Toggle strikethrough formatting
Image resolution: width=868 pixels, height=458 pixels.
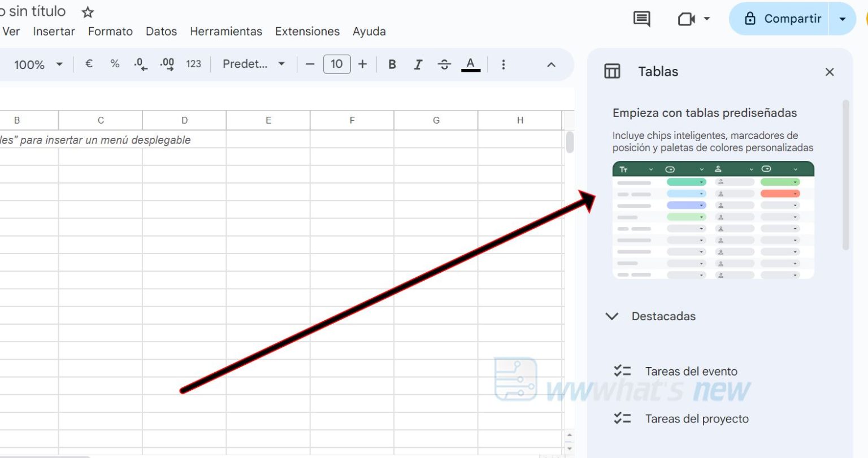444,64
